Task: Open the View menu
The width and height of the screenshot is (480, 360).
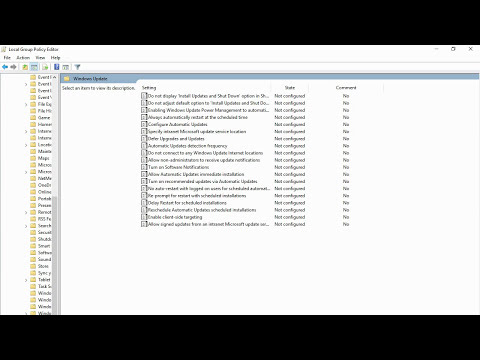Action: click(x=40, y=58)
